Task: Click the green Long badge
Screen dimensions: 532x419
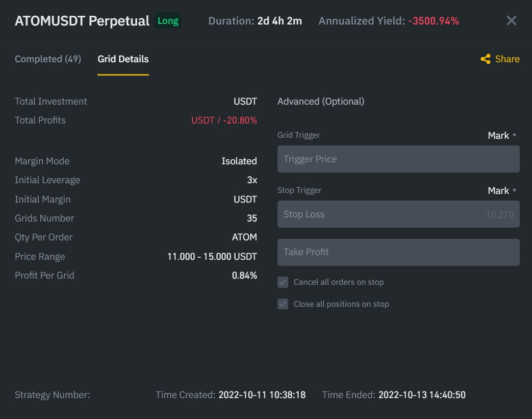Action: click(x=168, y=21)
